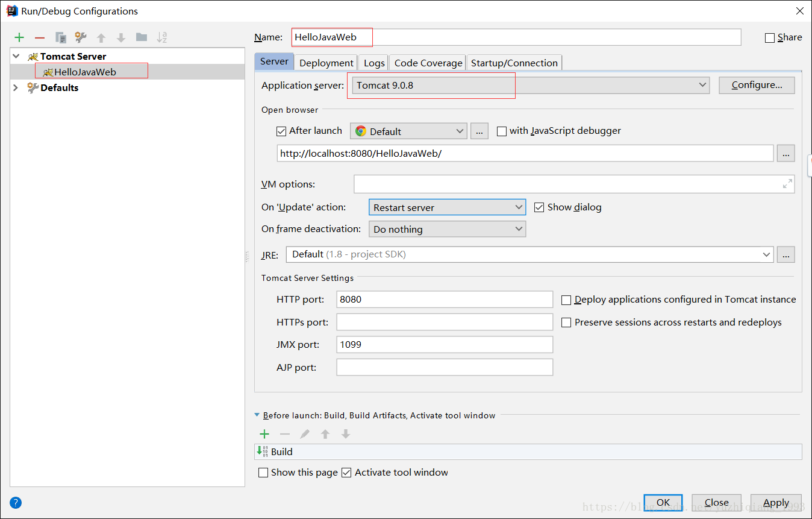Screen dimensions: 812x519
Task: Move Before launch task up
Action: [325, 434]
